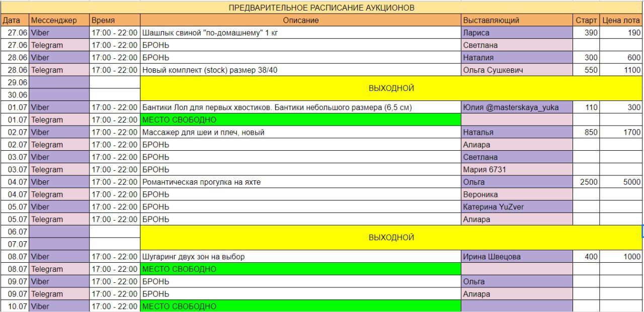Screen dimensions: 644x312
Task: Click the exhibitor cell "Ольга Сушкевич"
Action: (x=517, y=70)
